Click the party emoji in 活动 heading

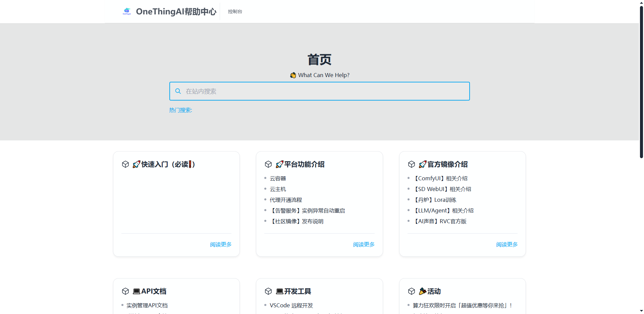click(423, 291)
